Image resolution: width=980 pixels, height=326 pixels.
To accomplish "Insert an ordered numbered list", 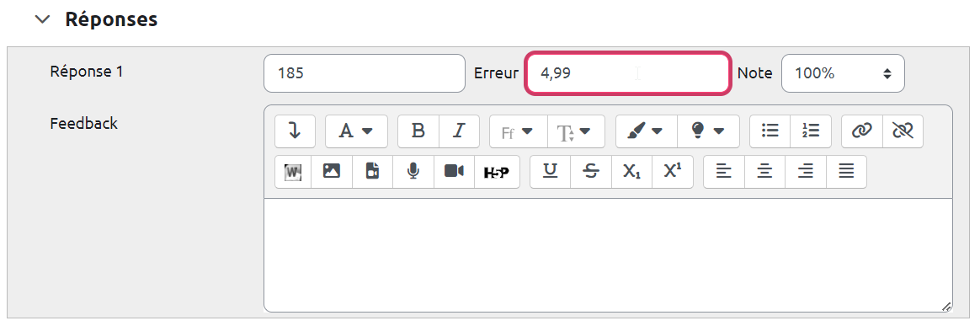I will pyautogui.click(x=811, y=131).
